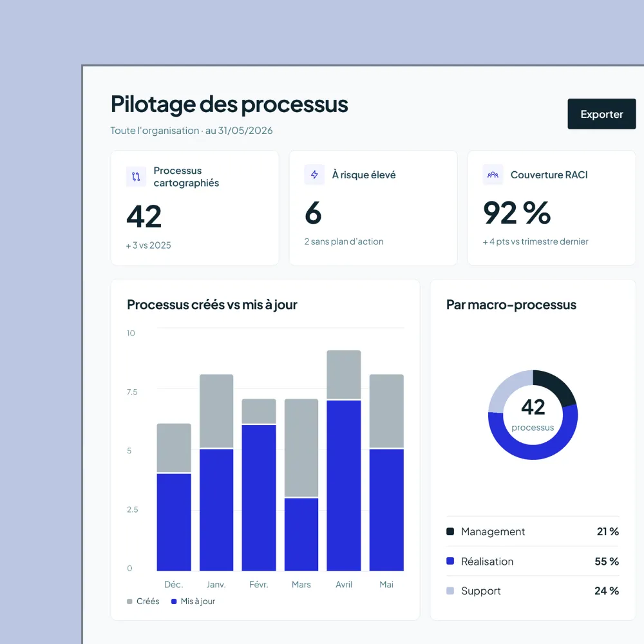Click the value 6 in À risque élevé card
Viewport: 644px width, 644px height.
point(313,213)
